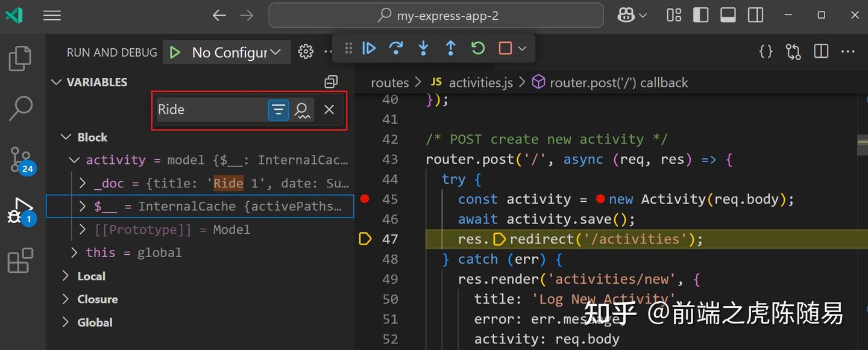Step Over in the debug toolbar
Viewport: 868px width, 350px height.
click(x=396, y=48)
